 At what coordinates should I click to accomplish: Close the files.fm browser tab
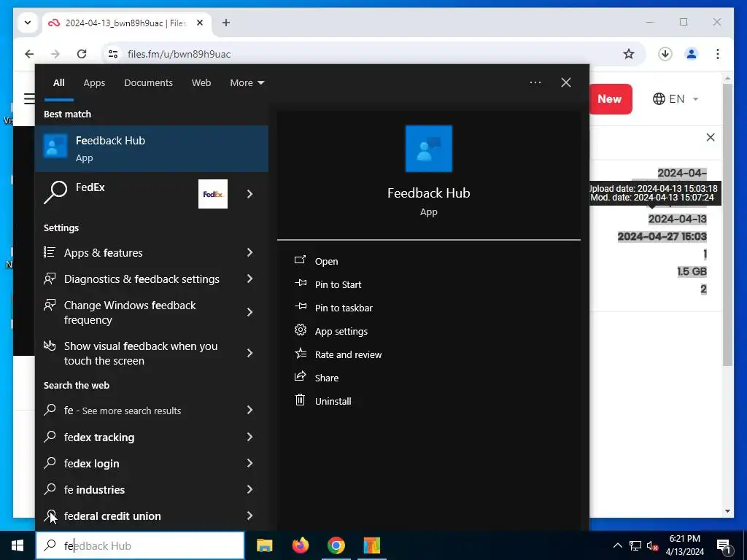click(200, 23)
